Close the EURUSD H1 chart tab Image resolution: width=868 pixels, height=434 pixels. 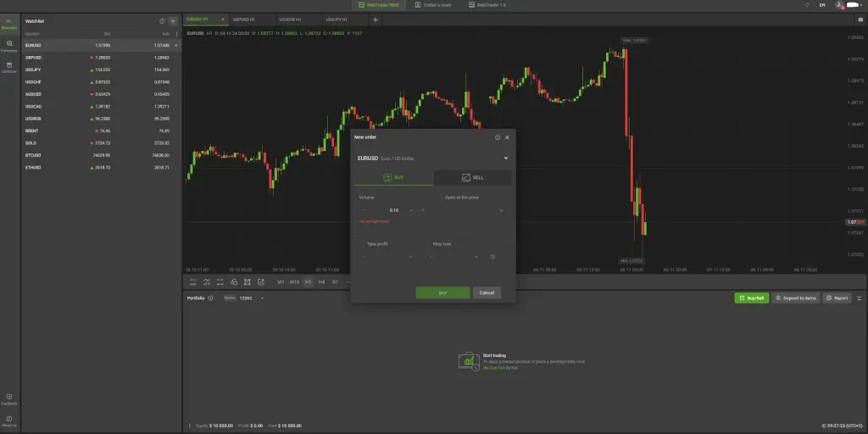tap(223, 19)
